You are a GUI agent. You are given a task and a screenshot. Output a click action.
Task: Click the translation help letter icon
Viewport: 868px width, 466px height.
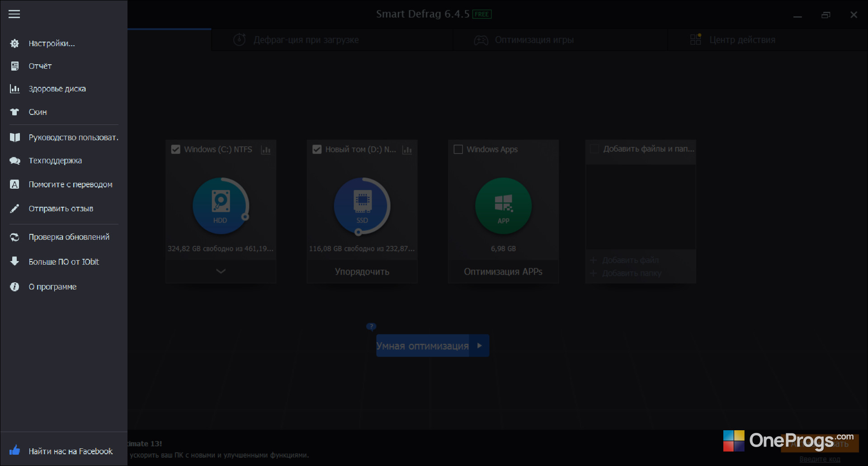click(x=14, y=184)
